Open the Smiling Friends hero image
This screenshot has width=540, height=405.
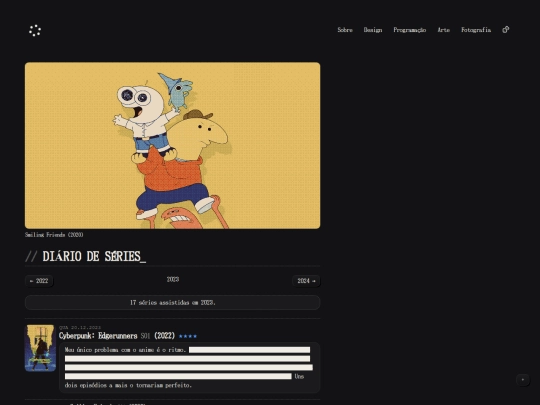173,145
